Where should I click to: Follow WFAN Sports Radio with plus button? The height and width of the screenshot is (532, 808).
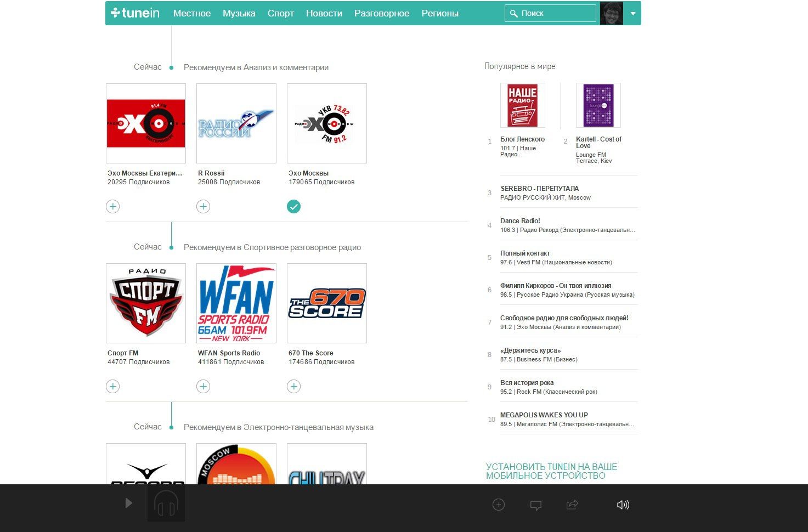pyautogui.click(x=204, y=387)
